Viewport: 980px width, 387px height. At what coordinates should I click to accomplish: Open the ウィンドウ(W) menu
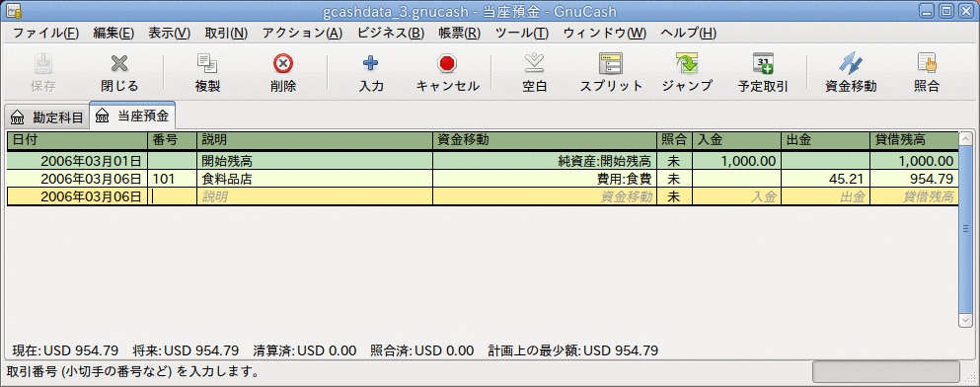[605, 34]
